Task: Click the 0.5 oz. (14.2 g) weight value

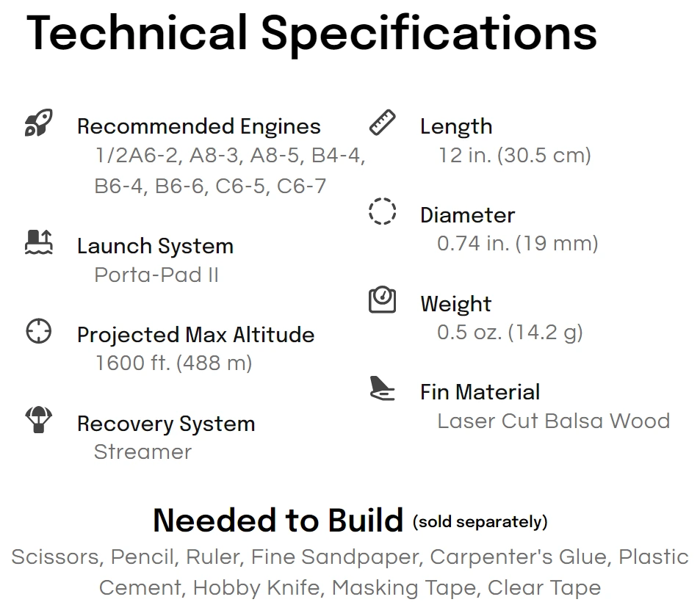Action: pos(510,333)
